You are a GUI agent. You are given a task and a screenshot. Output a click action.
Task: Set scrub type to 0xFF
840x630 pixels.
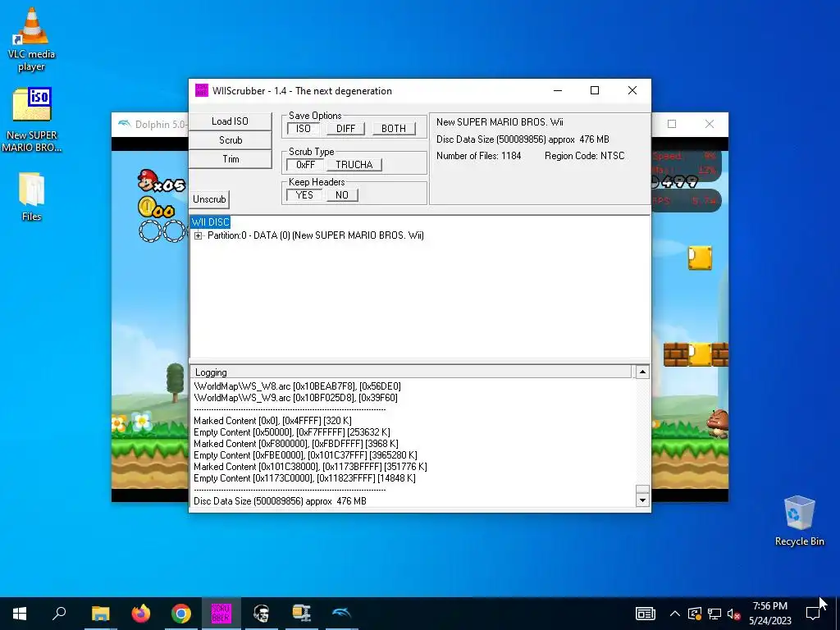tap(305, 164)
